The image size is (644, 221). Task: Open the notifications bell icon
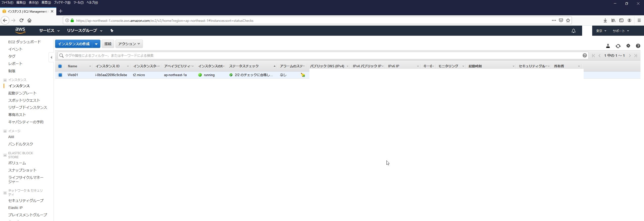(573, 31)
